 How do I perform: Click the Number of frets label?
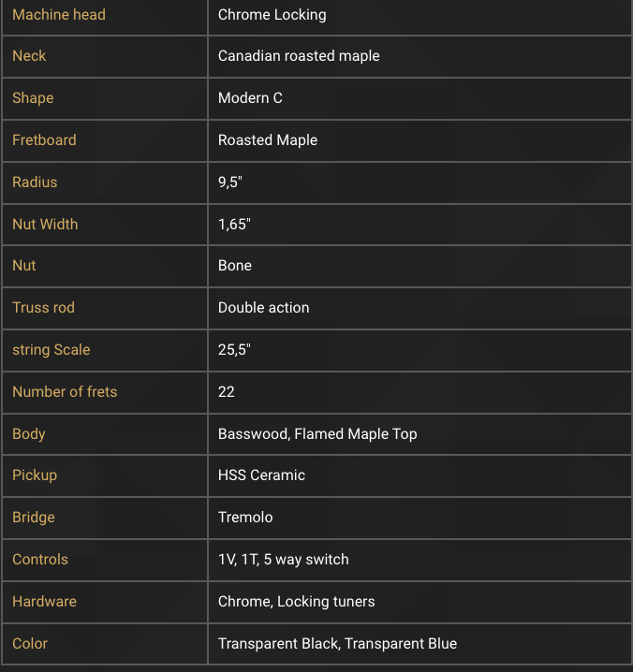click(x=65, y=392)
